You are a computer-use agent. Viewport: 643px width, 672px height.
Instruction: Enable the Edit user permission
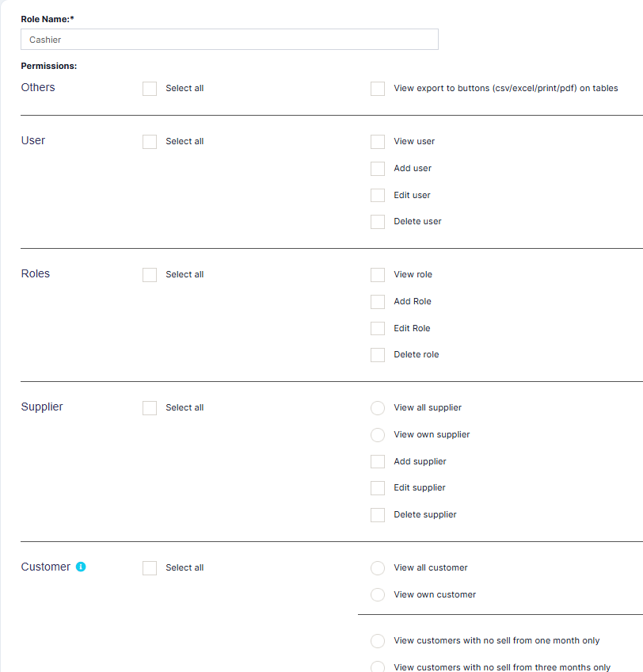tap(378, 196)
